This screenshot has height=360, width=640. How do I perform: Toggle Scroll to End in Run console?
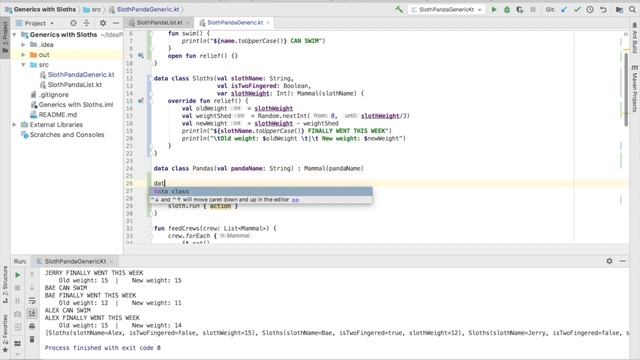32,313
